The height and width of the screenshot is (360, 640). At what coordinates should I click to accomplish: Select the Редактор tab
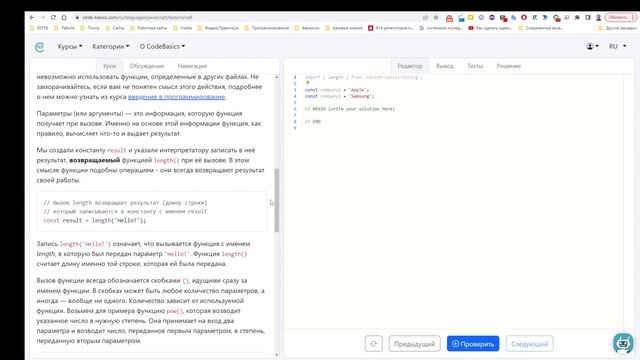click(x=410, y=66)
